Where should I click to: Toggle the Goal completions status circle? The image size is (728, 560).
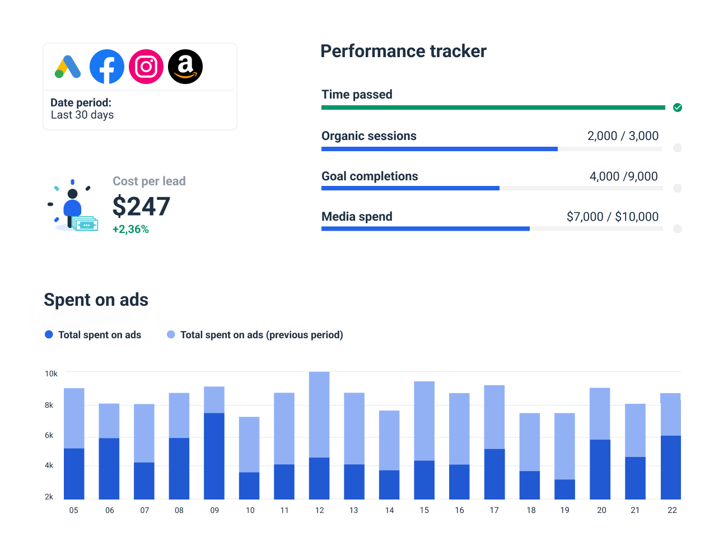[678, 188]
